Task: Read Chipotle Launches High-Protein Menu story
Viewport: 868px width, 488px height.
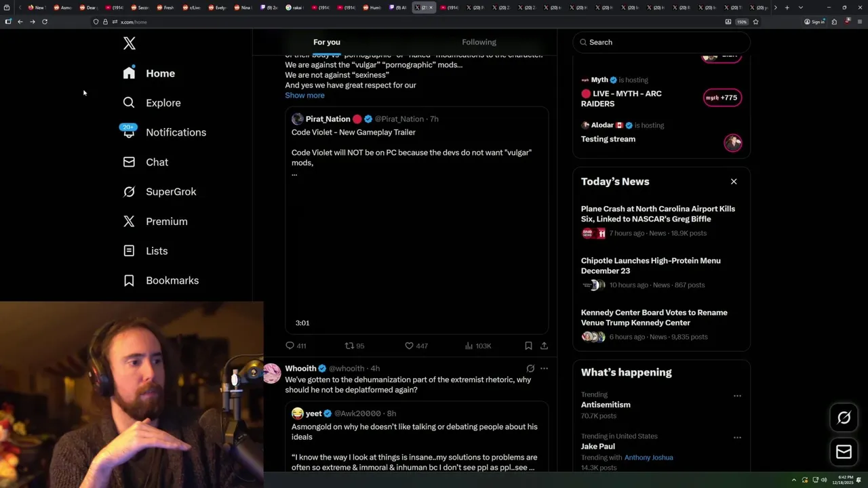Action: pos(650,266)
